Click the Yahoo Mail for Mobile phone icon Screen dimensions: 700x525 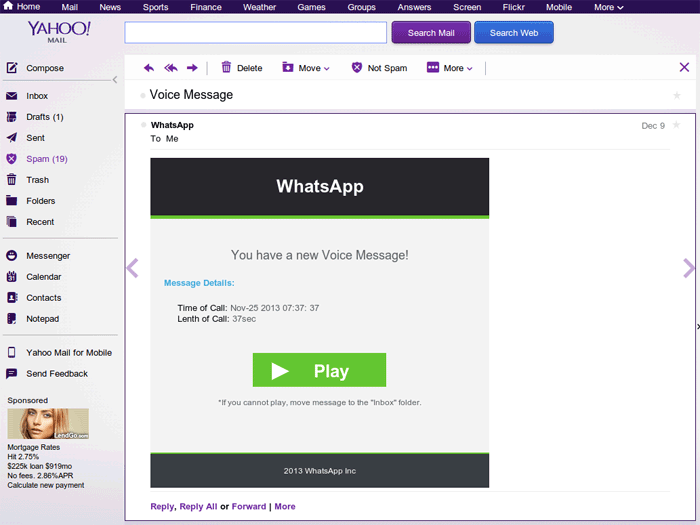12,352
